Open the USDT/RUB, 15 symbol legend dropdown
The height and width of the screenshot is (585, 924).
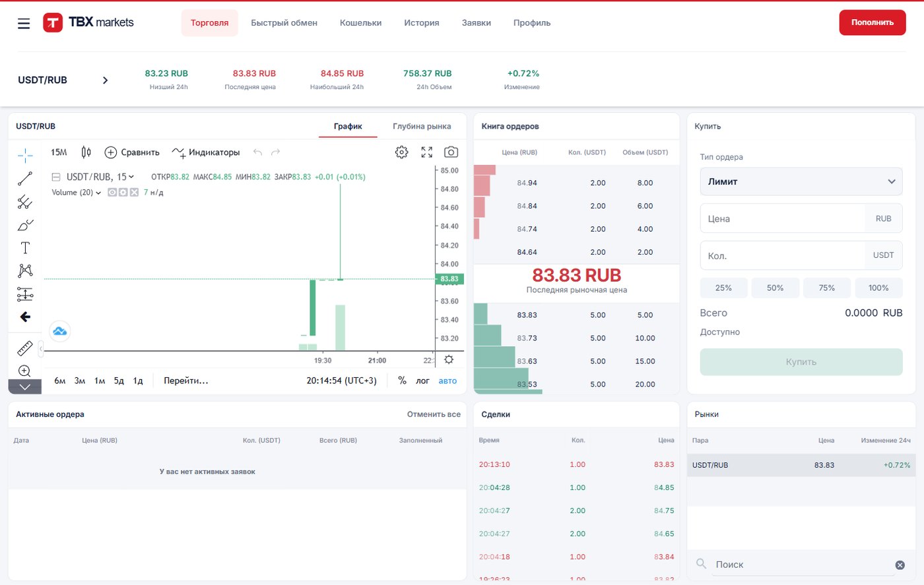[100, 177]
